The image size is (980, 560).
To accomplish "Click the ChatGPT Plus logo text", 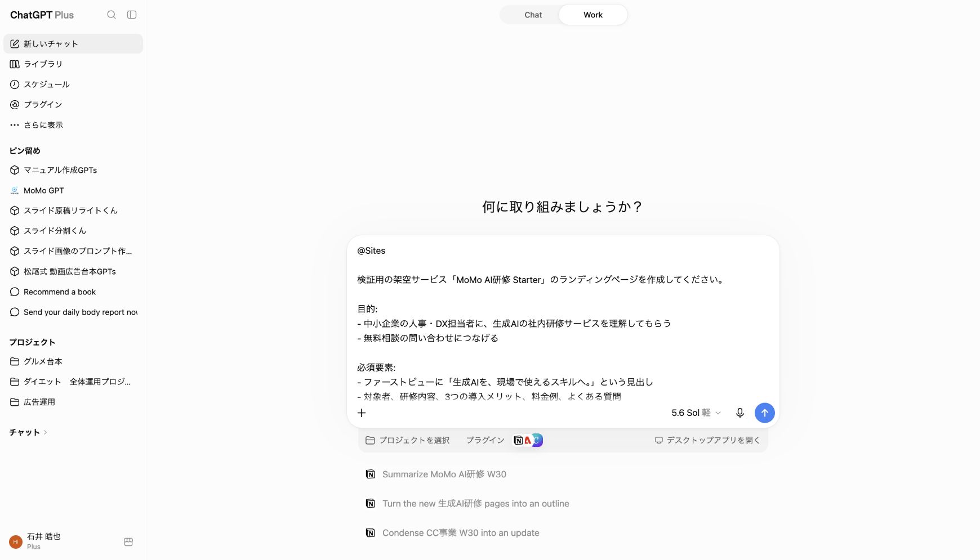I will tap(42, 15).
